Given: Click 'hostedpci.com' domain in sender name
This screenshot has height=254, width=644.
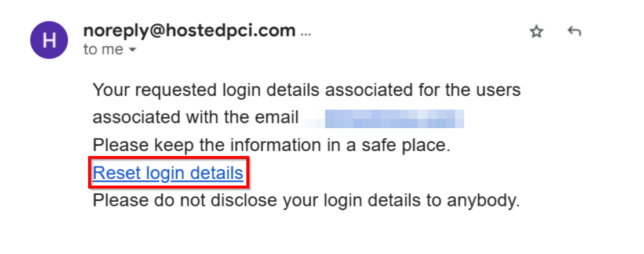Looking at the screenshot, I should (237, 30).
